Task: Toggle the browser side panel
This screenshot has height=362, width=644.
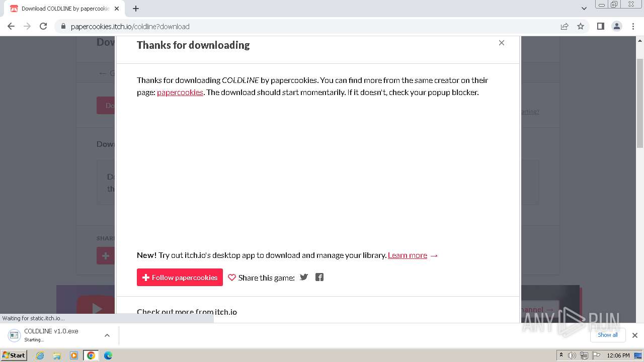Action: coord(600,26)
